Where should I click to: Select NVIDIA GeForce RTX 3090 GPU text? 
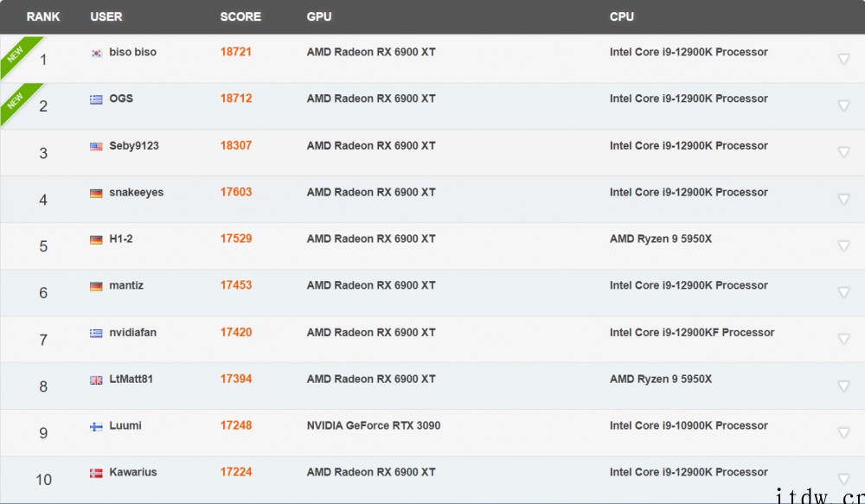(x=374, y=425)
